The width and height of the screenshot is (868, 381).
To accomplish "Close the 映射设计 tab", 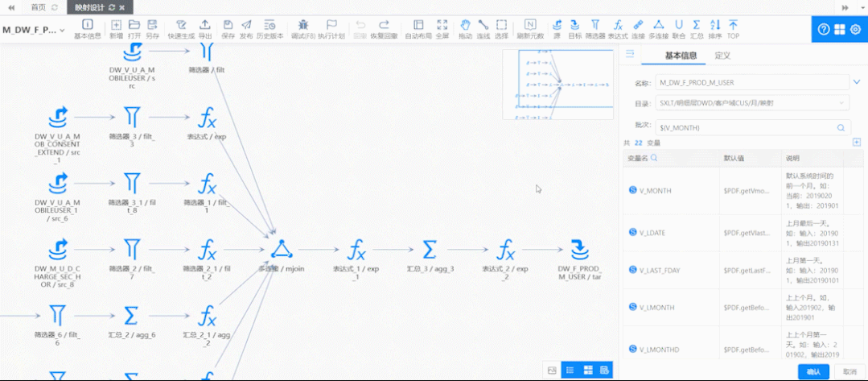I will tap(121, 8).
